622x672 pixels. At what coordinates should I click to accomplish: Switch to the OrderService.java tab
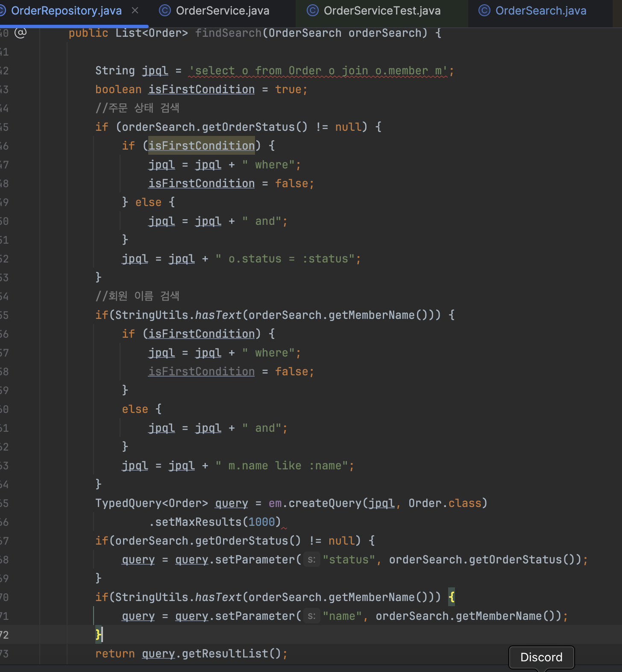coord(214,11)
